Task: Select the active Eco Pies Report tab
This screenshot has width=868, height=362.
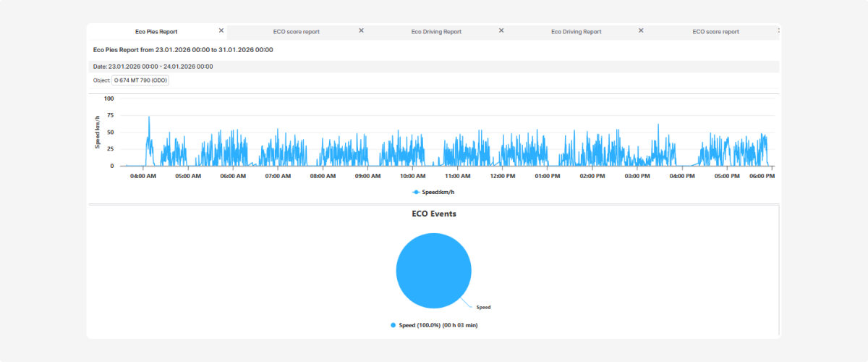Action: click(156, 31)
